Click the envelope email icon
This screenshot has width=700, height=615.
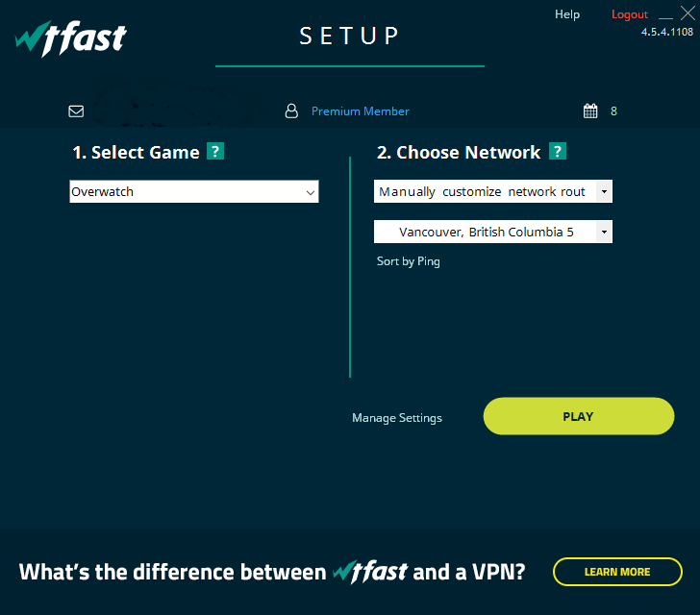tap(77, 111)
